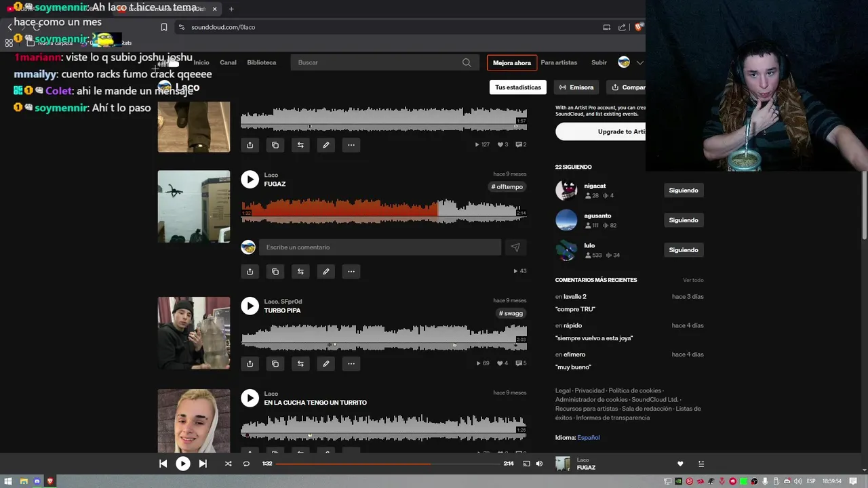This screenshot has width=868, height=488.
Task: Open the cast icon in player bar
Action: click(x=526, y=464)
